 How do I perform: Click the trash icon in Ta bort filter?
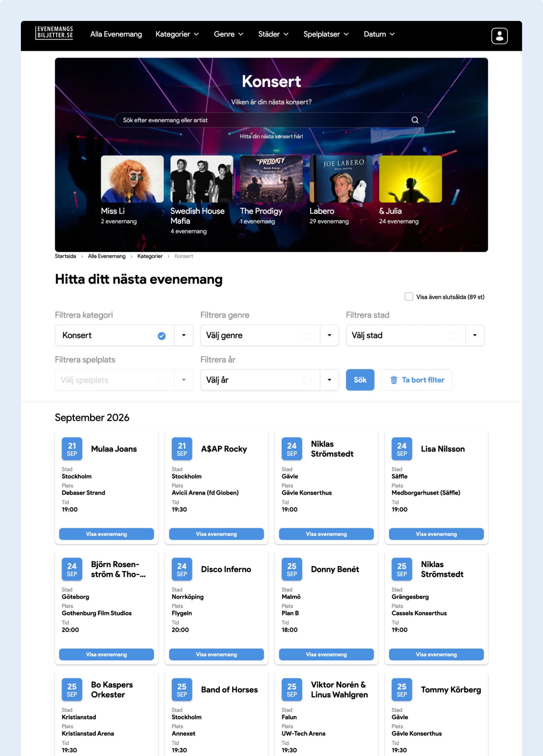click(394, 380)
